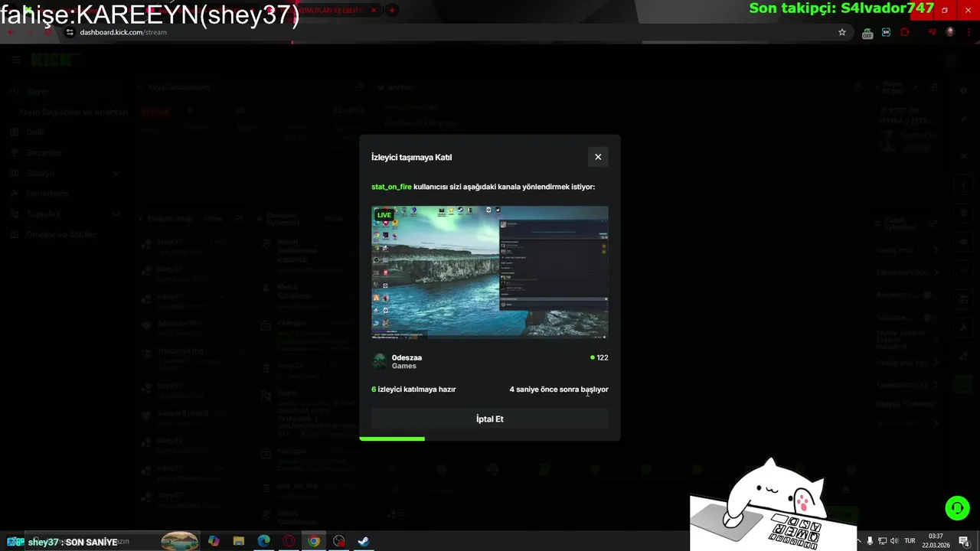Image resolution: width=980 pixels, height=551 pixels.
Task: Open the clock showing 03:37
Action: [x=936, y=540]
